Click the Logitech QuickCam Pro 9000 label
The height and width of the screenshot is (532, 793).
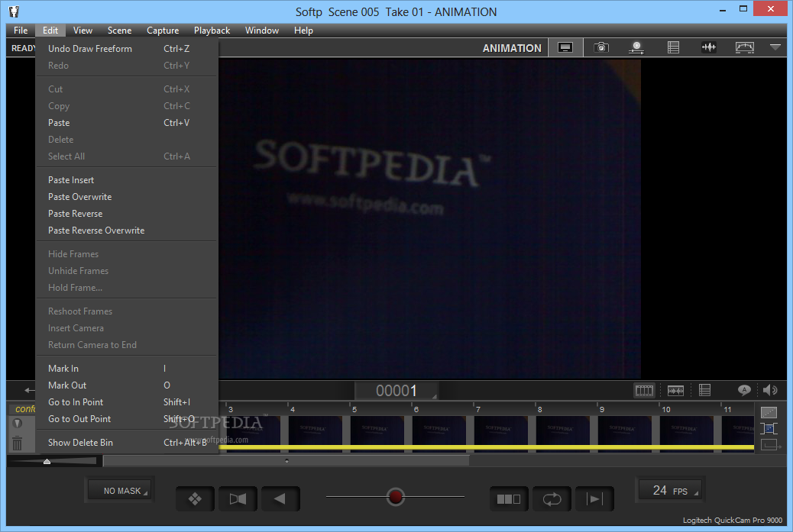point(733,520)
